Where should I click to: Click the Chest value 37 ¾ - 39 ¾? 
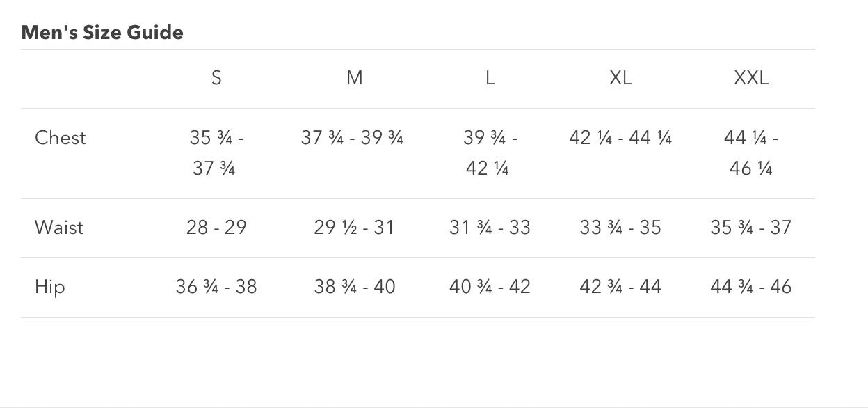pyautogui.click(x=352, y=138)
